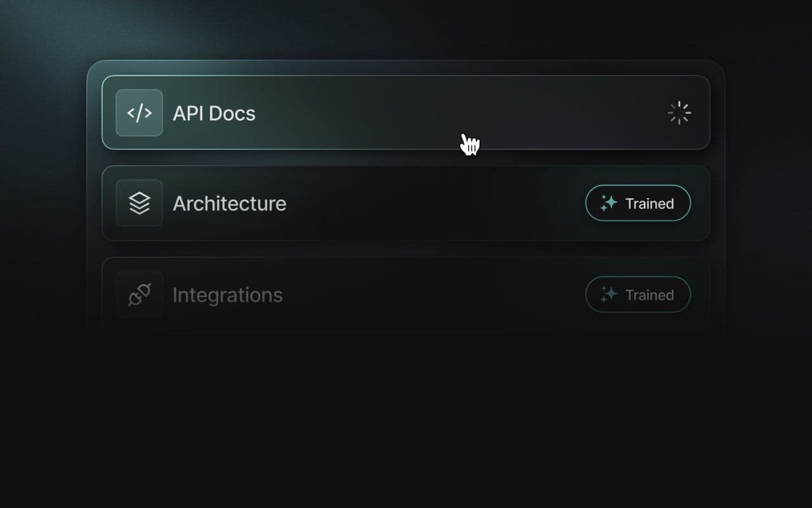Screen dimensions: 812x508
Task: Click the Architecture stacked layers icon
Action: (139, 203)
